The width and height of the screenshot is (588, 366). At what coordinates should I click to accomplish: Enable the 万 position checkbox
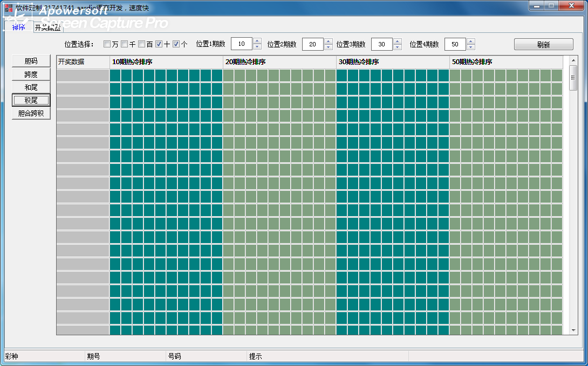coord(107,44)
